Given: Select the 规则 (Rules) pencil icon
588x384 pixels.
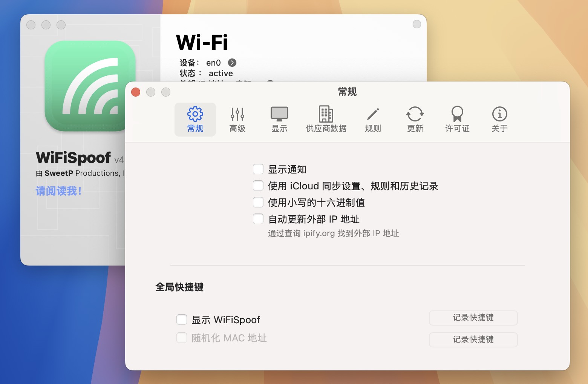Looking at the screenshot, I should (373, 119).
